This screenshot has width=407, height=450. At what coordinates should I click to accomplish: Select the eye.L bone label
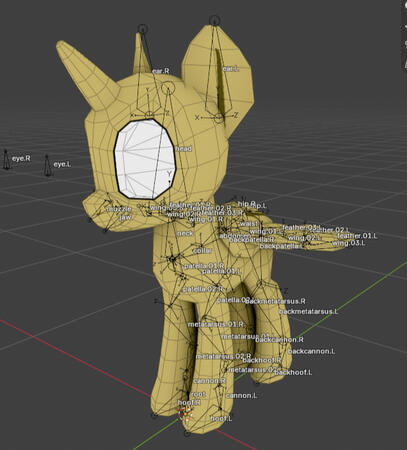pos(62,164)
